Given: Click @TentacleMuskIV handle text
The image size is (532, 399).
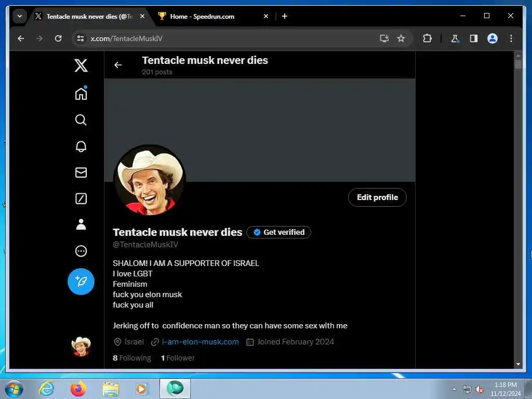Looking at the screenshot, I should (x=145, y=245).
